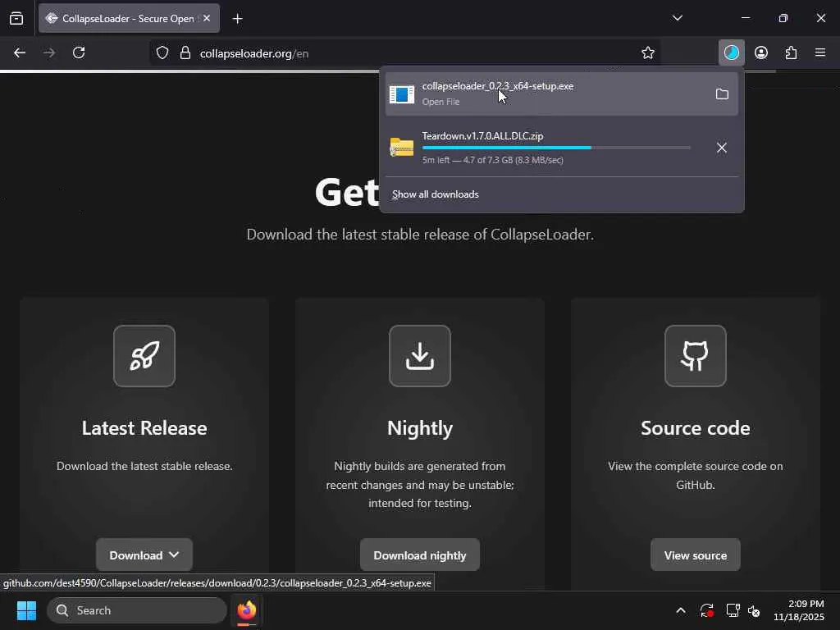This screenshot has width=840, height=630.
Task: Show setup.exe in containing folder
Action: (x=722, y=94)
